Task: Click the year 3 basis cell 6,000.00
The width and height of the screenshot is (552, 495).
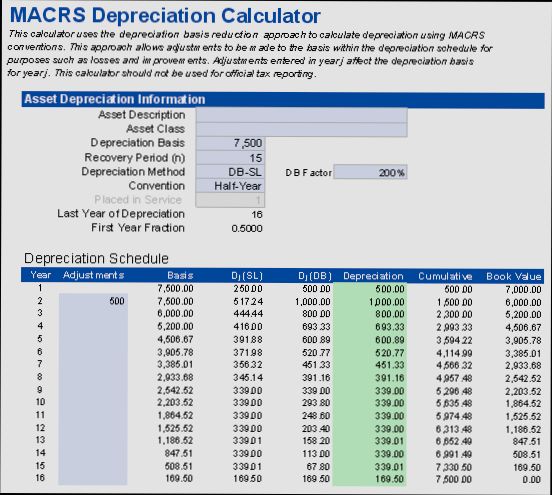Action: [x=175, y=313]
